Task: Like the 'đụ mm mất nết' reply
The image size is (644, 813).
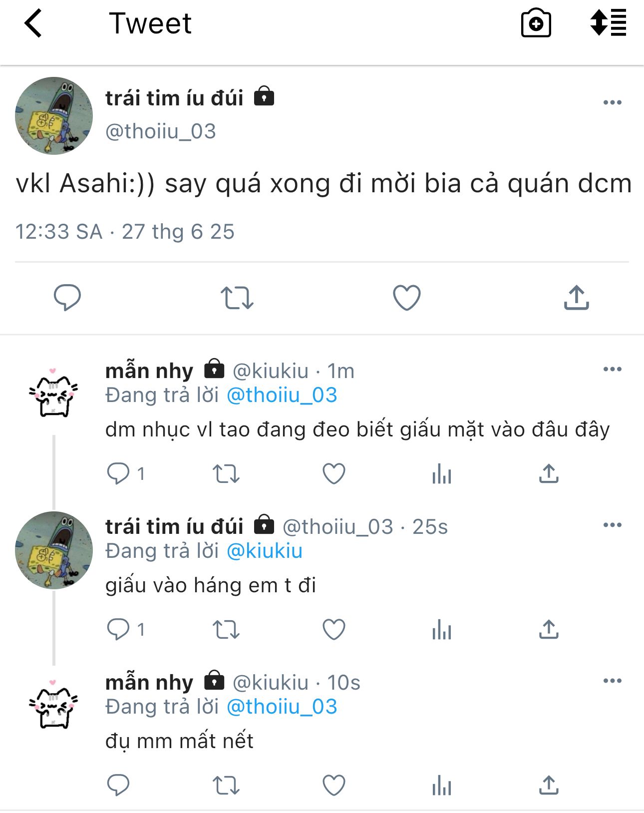Action: 334,785
